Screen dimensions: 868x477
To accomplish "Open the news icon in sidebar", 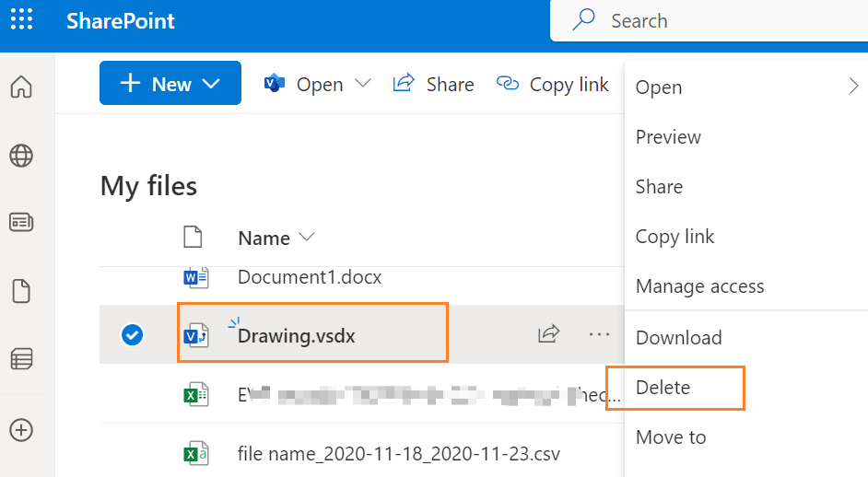I will pyautogui.click(x=21, y=223).
